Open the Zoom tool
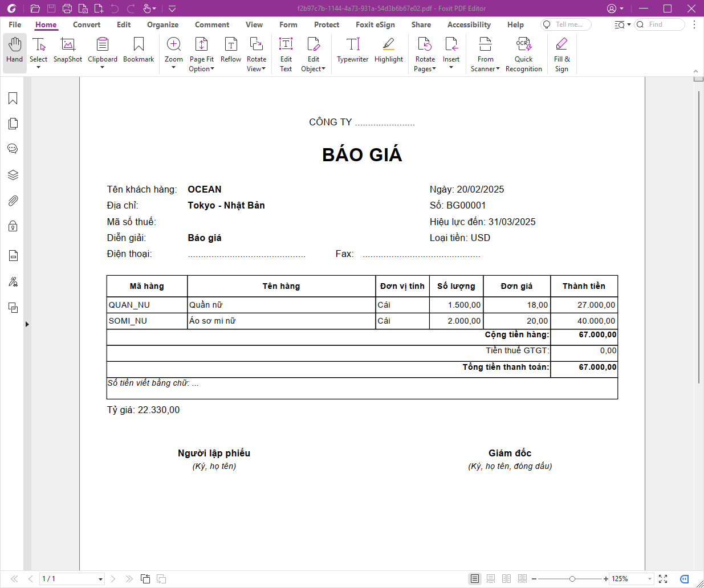 coord(174,50)
